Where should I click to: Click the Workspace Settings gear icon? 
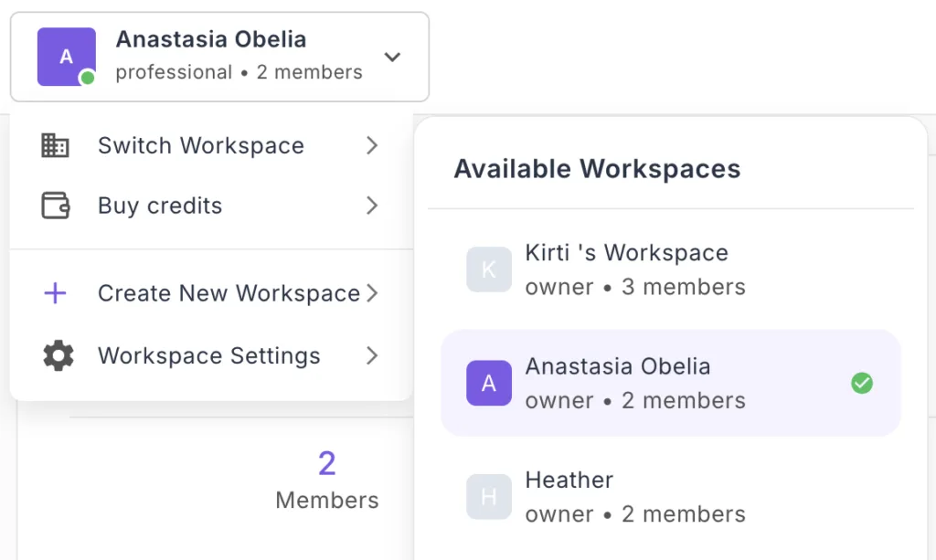pyautogui.click(x=58, y=355)
